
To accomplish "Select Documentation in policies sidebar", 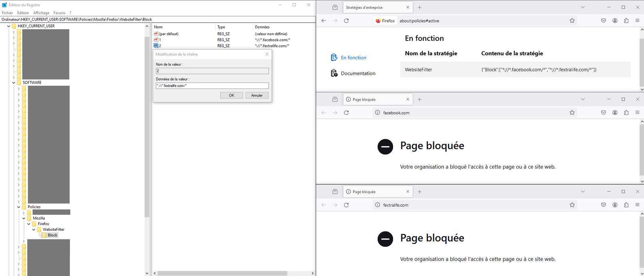I will click(358, 73).
